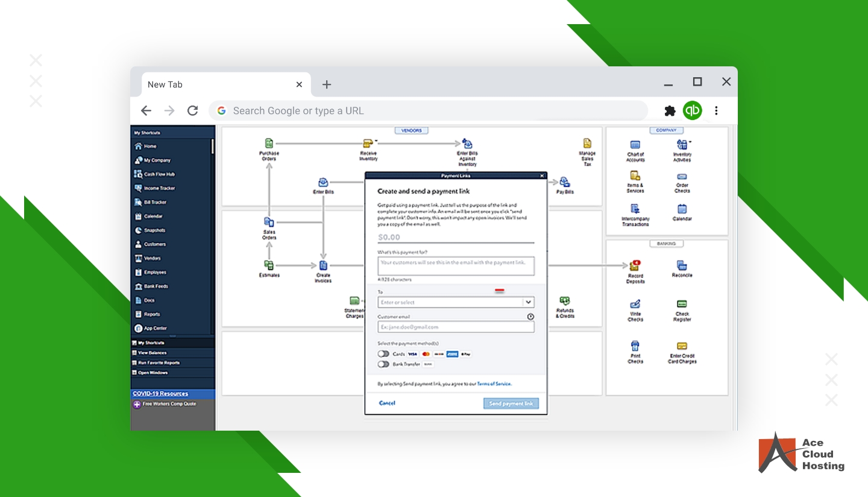Open Chart of Accounts

635,145
